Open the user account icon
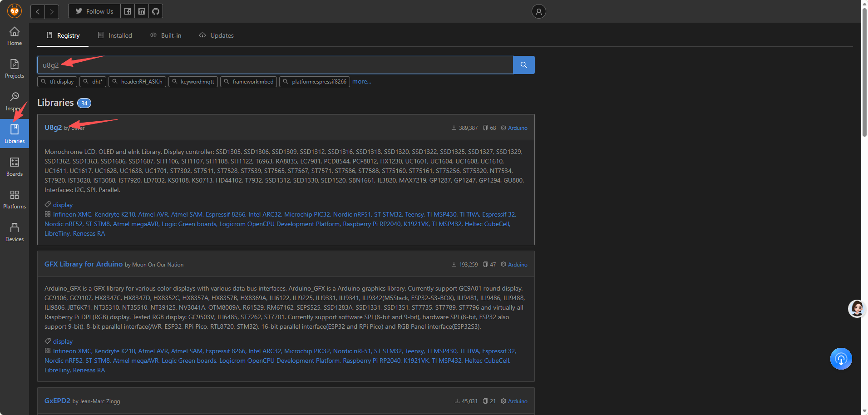Screen dimensions: 868x415 [x=539, y=11]
